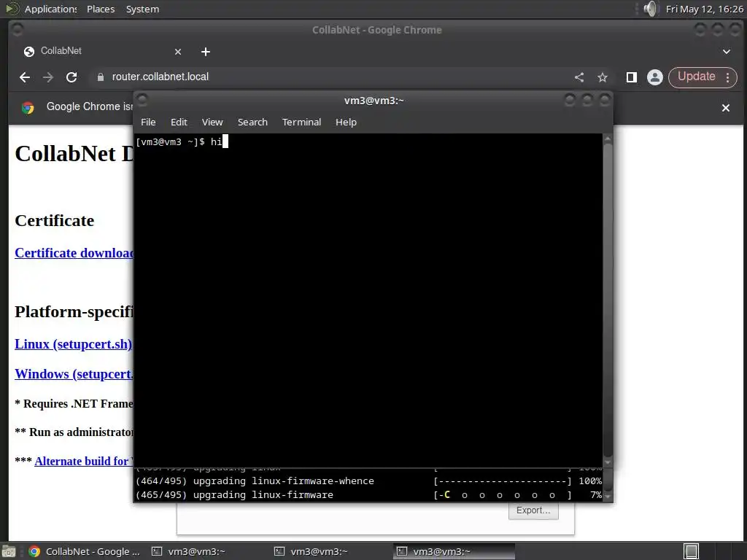
Task: Open the Chrome profile avatar menu
Action: [655, 77]
